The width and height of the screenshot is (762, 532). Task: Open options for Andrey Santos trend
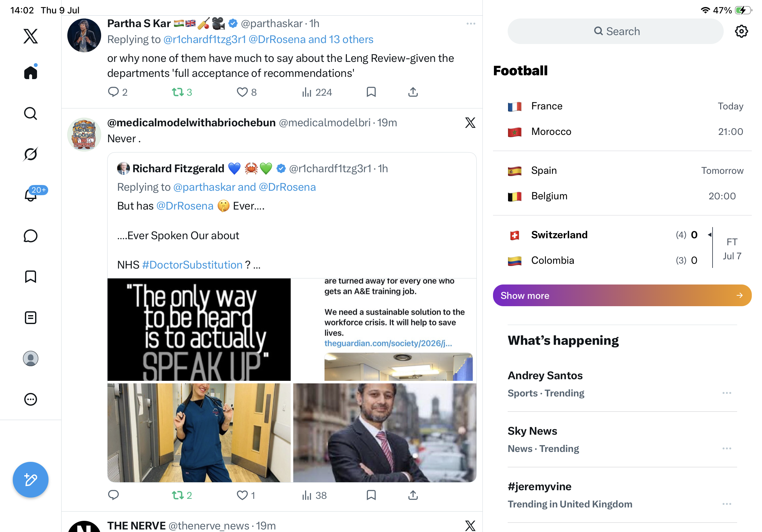coord(727,393)
